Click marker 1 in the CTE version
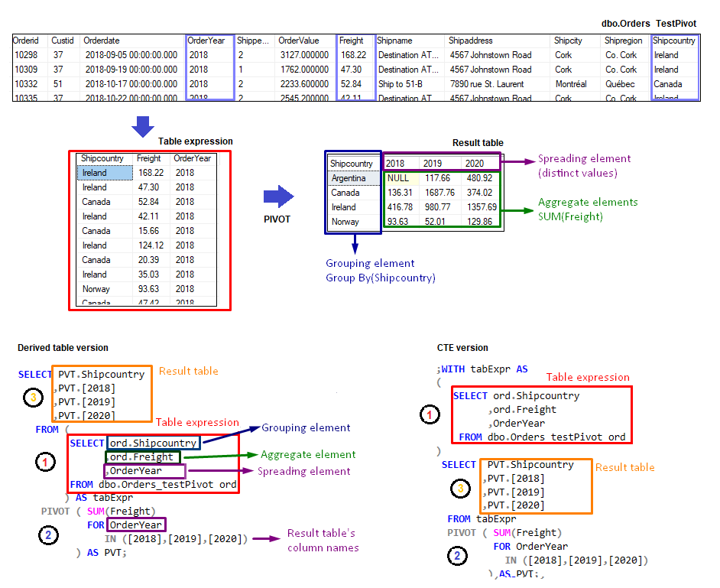 coord(430,415)
